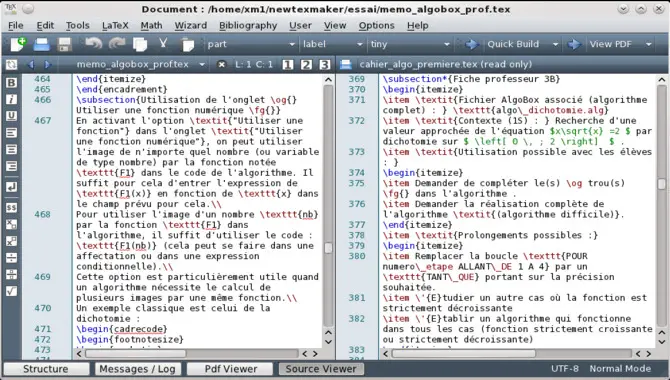Toggle the Pdf Viewer panel
This screenshot has width=670, height=380.
(x=231, y=369)
